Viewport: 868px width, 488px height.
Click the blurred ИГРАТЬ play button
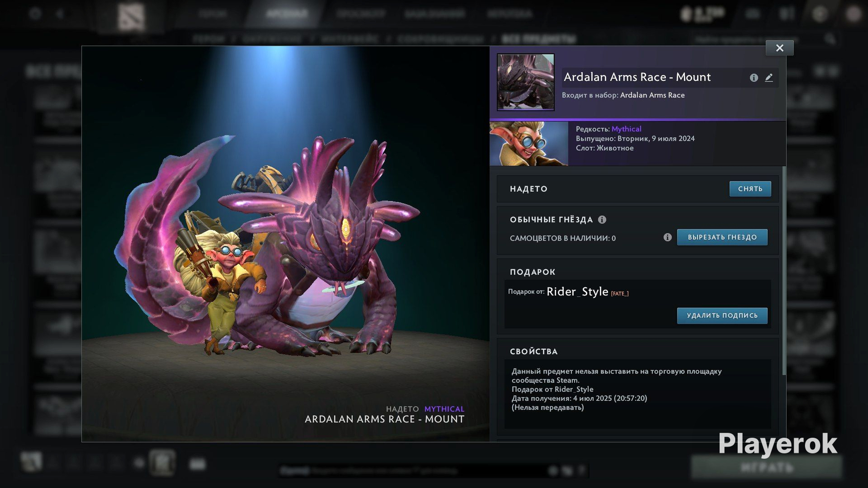click(x=766, y=467)
